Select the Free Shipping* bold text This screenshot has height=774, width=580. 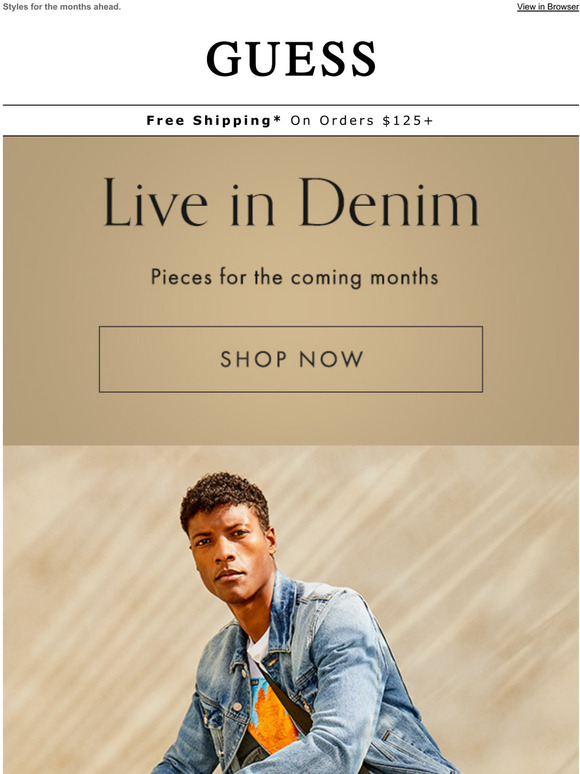(x=214, y=121)
